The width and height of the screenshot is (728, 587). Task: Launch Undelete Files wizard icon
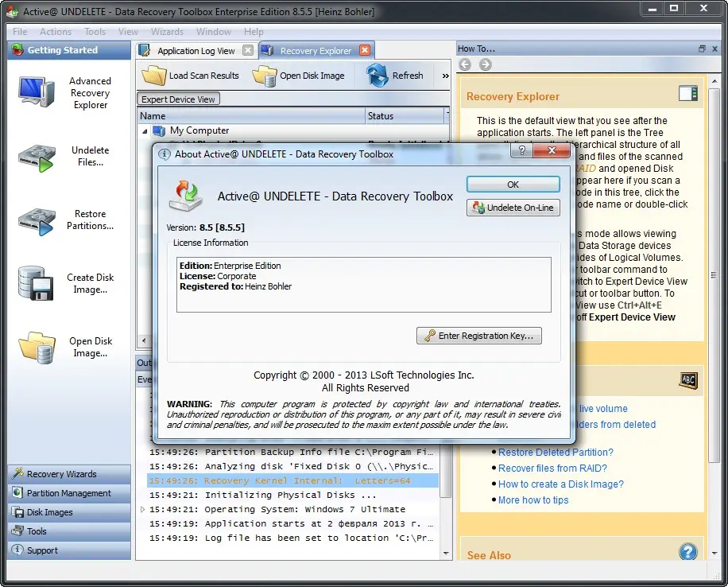(x=37, y=158)
